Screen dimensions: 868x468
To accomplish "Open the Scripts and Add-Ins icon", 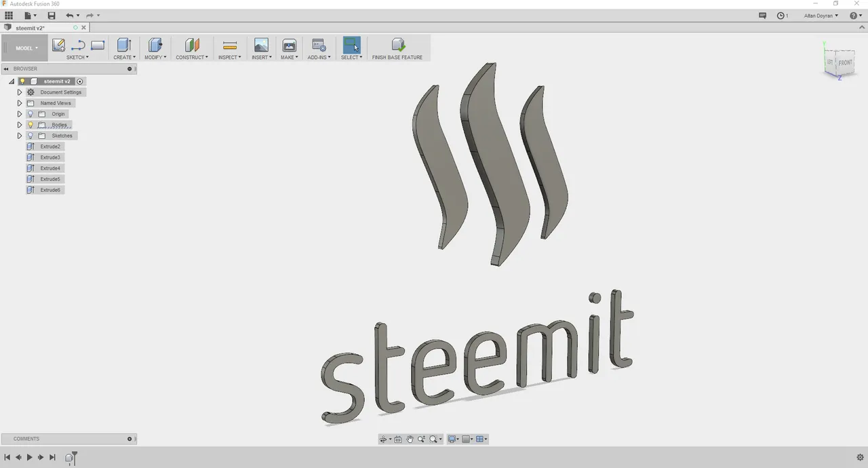I will (x=319, y=45).
